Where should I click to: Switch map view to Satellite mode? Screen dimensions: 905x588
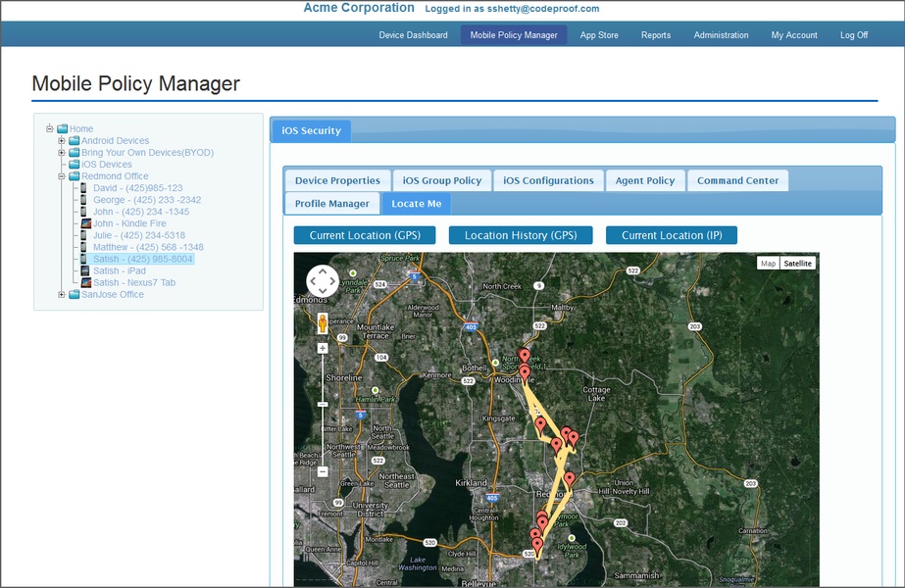pos(798,263)
